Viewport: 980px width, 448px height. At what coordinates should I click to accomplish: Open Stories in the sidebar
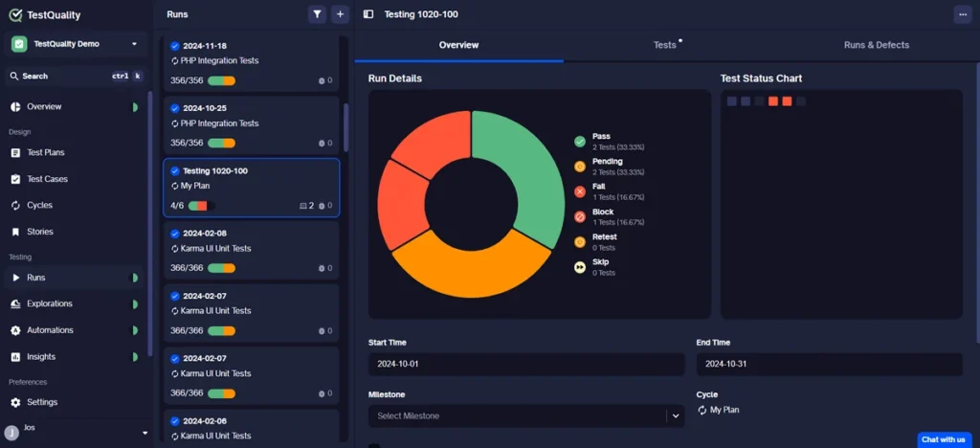(40, 232)
